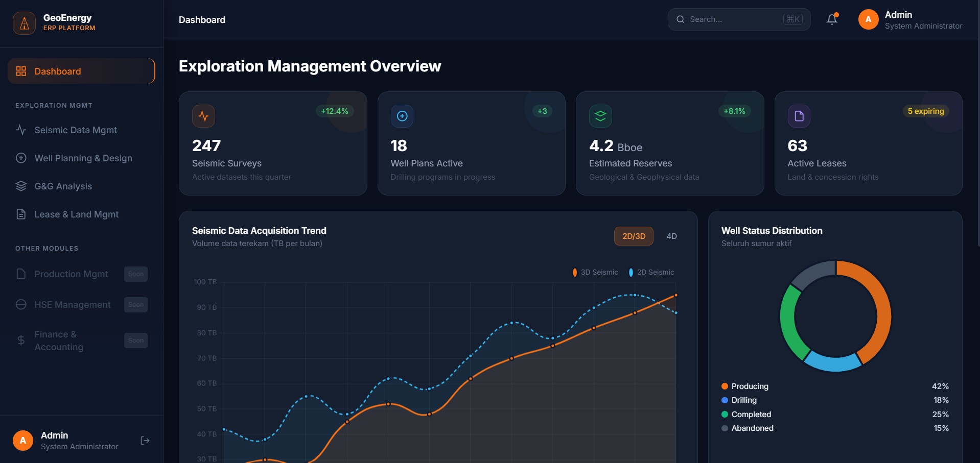Open the Well Plans Active card
The image size is (980, 463).
472,143
